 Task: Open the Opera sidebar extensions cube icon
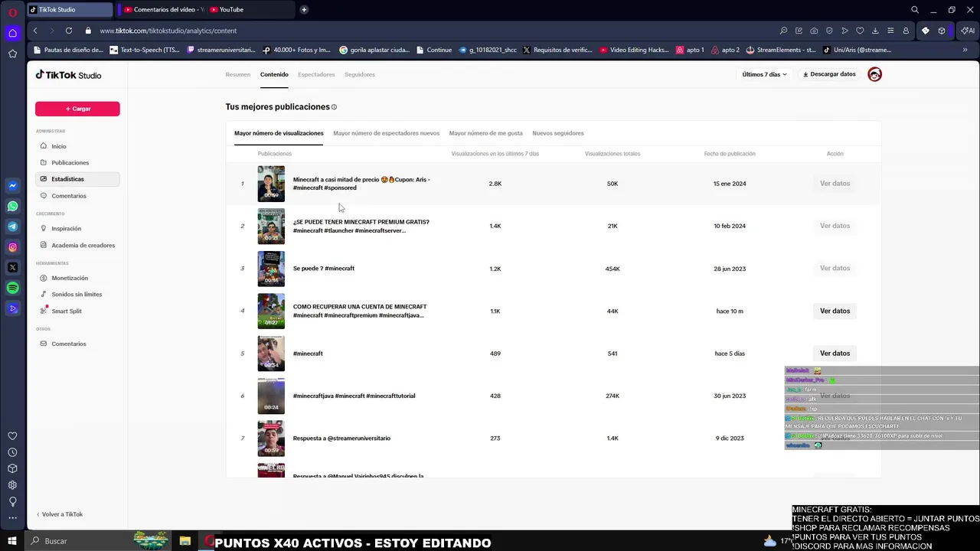(12, 468)
